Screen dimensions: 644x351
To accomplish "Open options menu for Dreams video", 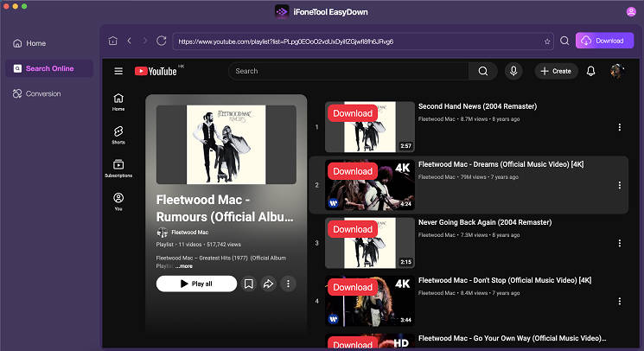I will (x=619, y=185).
